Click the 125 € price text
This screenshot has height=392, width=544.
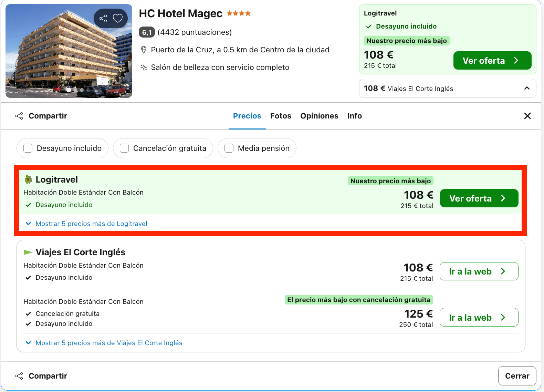(x=418, y=314)
